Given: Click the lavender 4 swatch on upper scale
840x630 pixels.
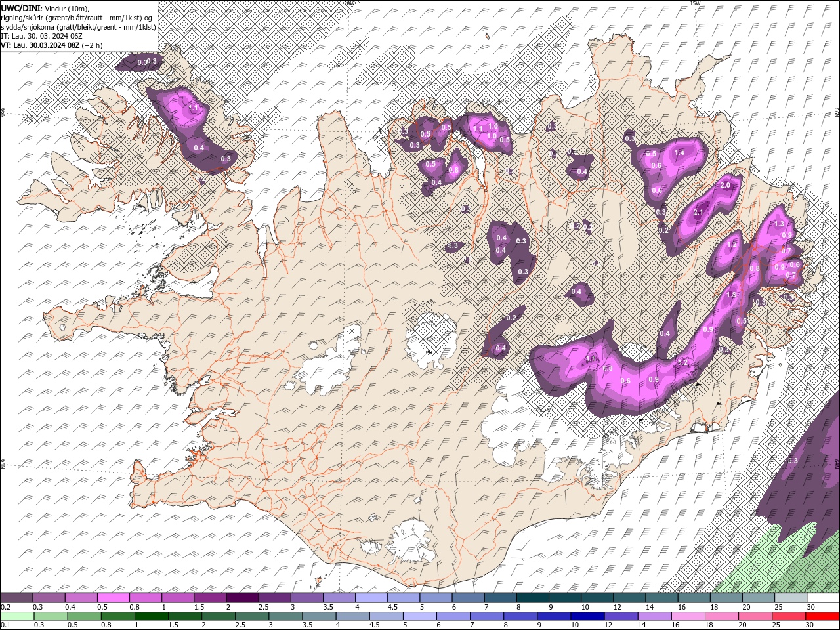Looking at the screenshot, I should point(372,598).
